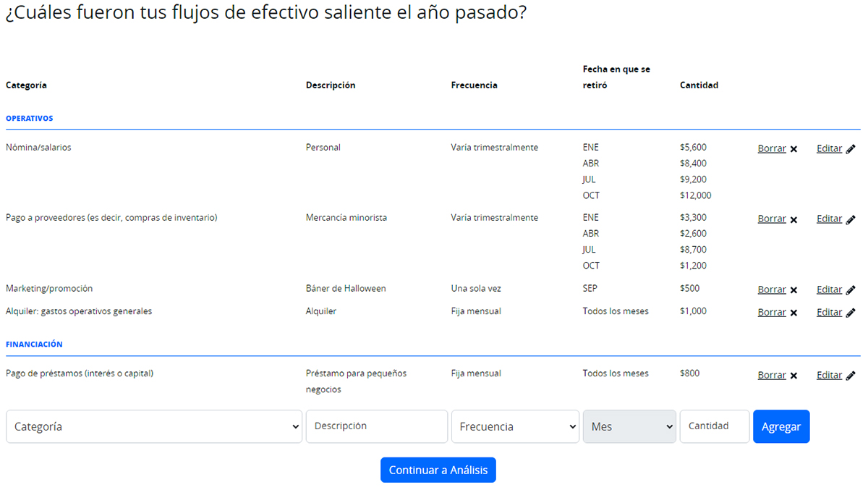The width and height of the screenshot is (868, 490).
Task: Select the FINANCIACIÓN section heading
Action: click(34, 345)
